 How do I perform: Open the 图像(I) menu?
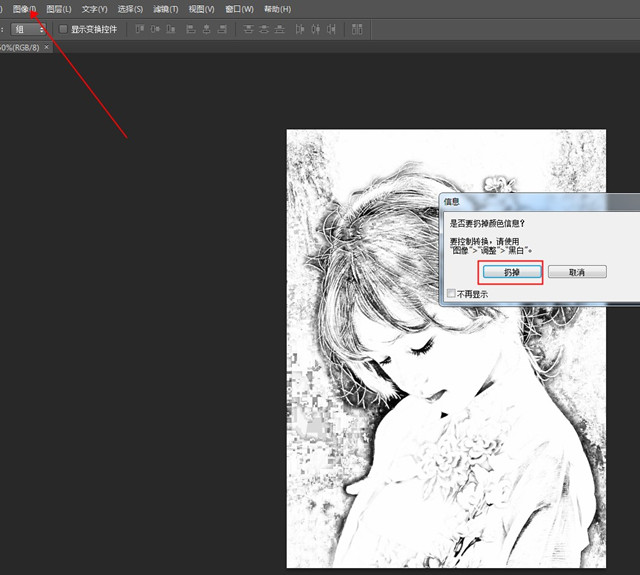click(25, 9)
